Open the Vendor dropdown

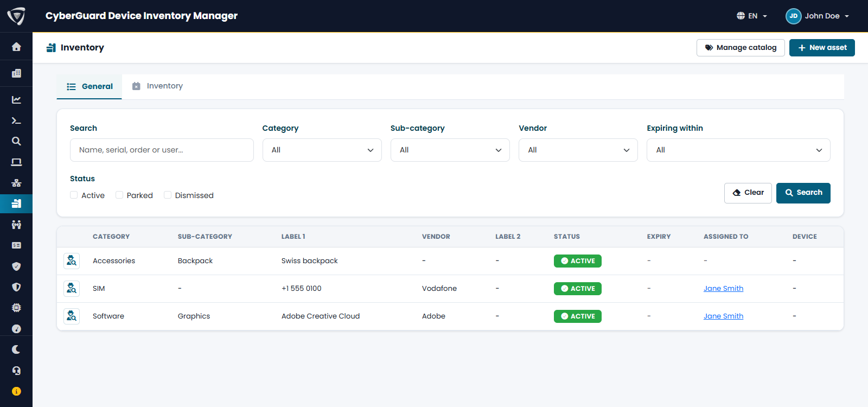pos(578,150)
